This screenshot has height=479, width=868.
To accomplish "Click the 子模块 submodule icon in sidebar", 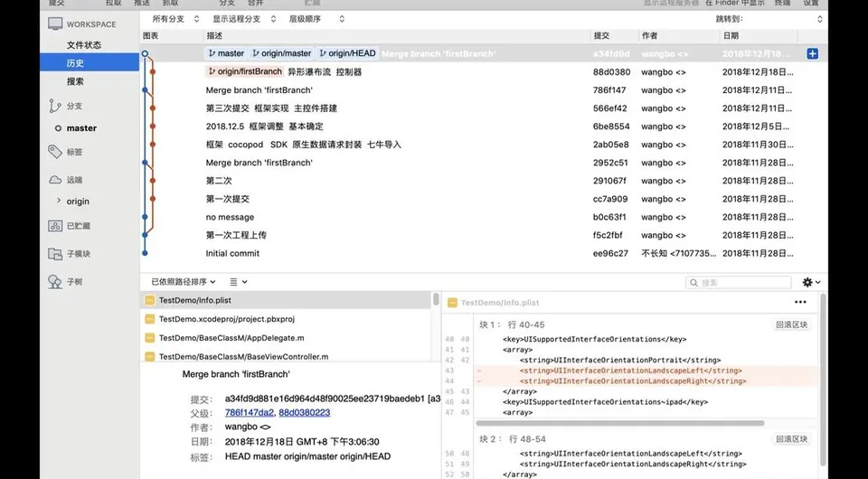I will [55, 254].
